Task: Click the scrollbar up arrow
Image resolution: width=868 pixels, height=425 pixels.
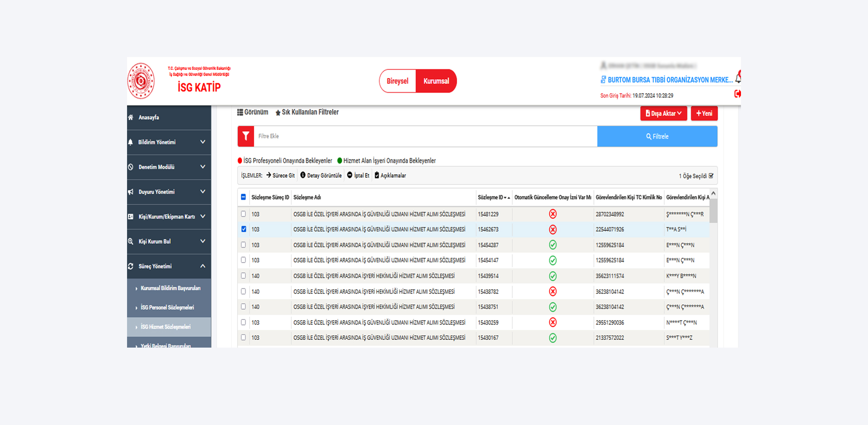Action: pos(713,194)
